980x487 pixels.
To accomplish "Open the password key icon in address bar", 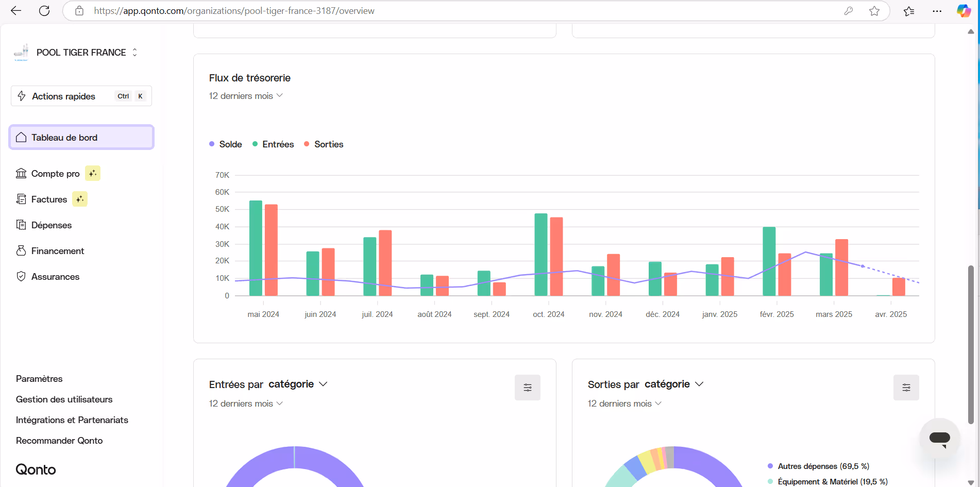I will tap(848, 11).
